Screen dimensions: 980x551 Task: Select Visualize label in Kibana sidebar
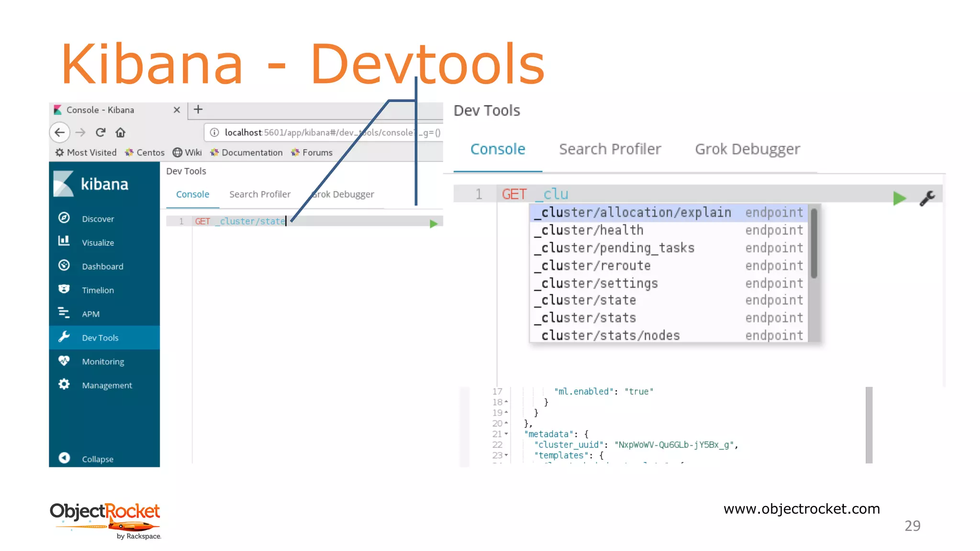coord(98,242)
